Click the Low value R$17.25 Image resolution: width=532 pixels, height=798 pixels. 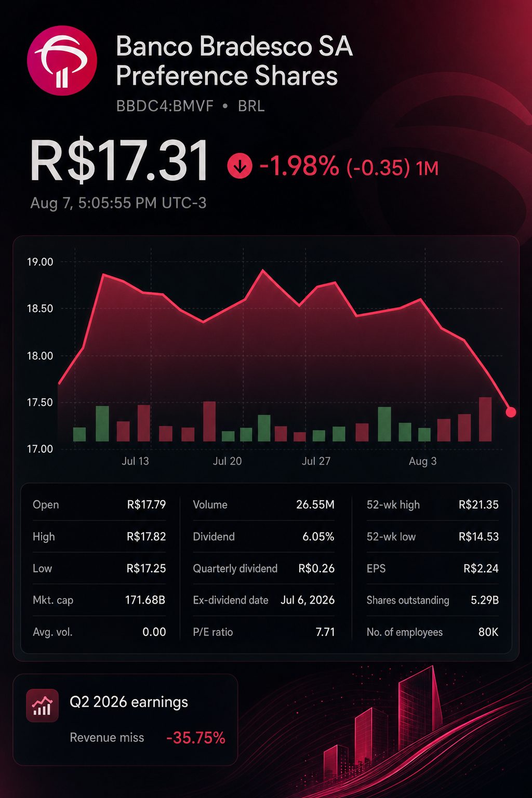pos(147,568)
